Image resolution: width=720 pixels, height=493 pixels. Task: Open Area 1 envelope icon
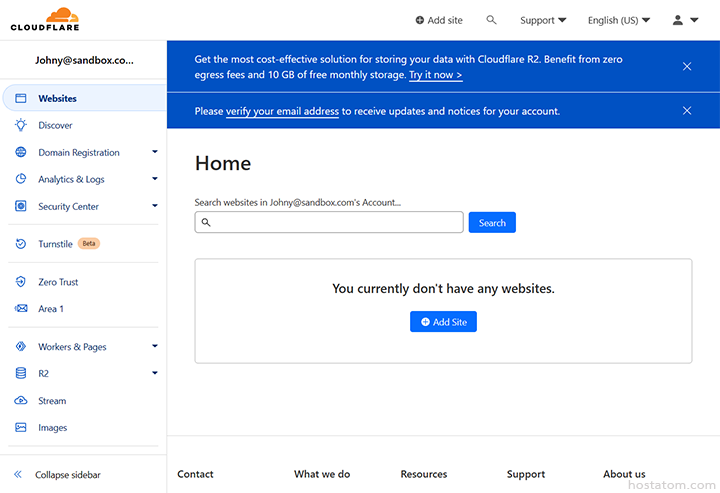click(20, 309)
